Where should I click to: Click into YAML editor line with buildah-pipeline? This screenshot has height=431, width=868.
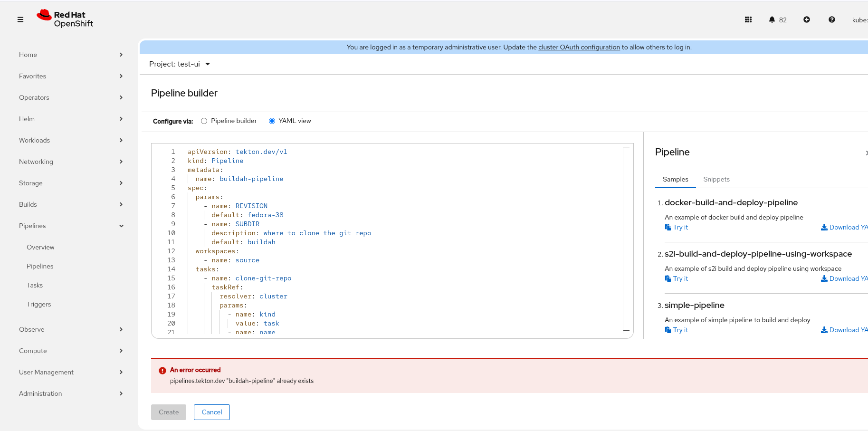251,179
